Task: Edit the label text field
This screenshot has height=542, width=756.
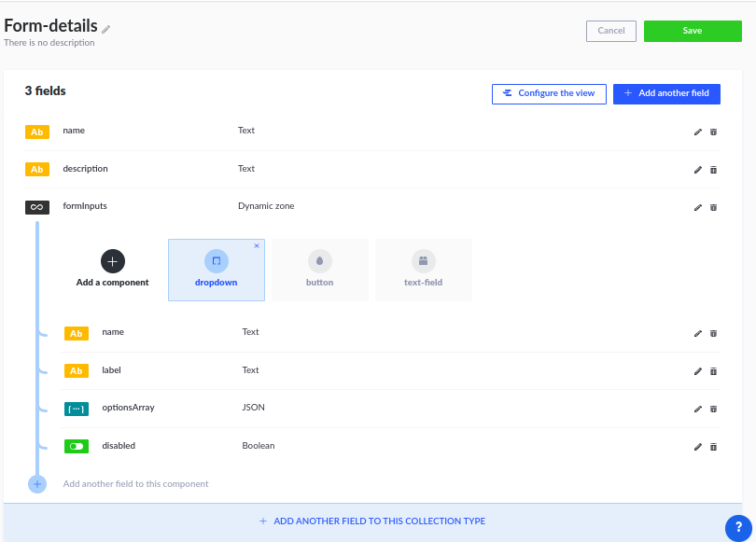Action: (x=697, y=371)
